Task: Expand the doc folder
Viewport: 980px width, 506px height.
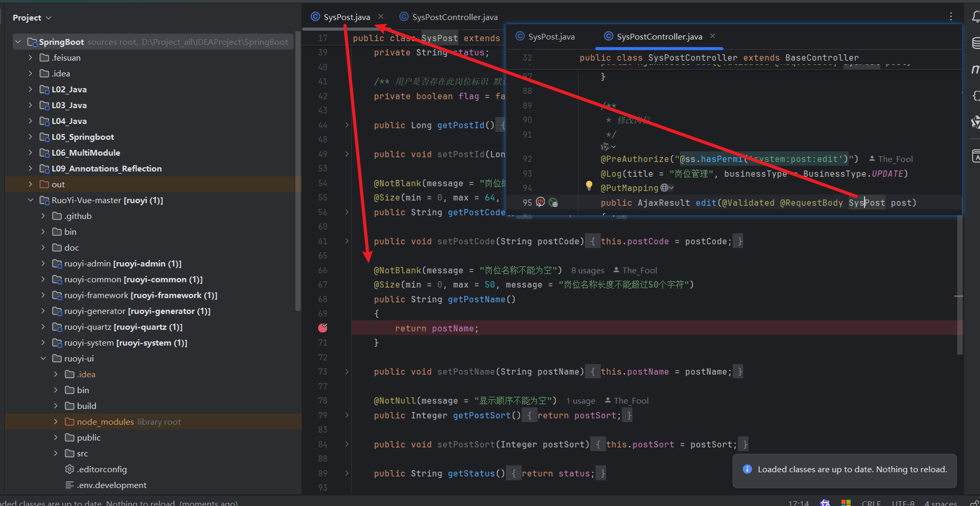Action: [x=43, y=247]
